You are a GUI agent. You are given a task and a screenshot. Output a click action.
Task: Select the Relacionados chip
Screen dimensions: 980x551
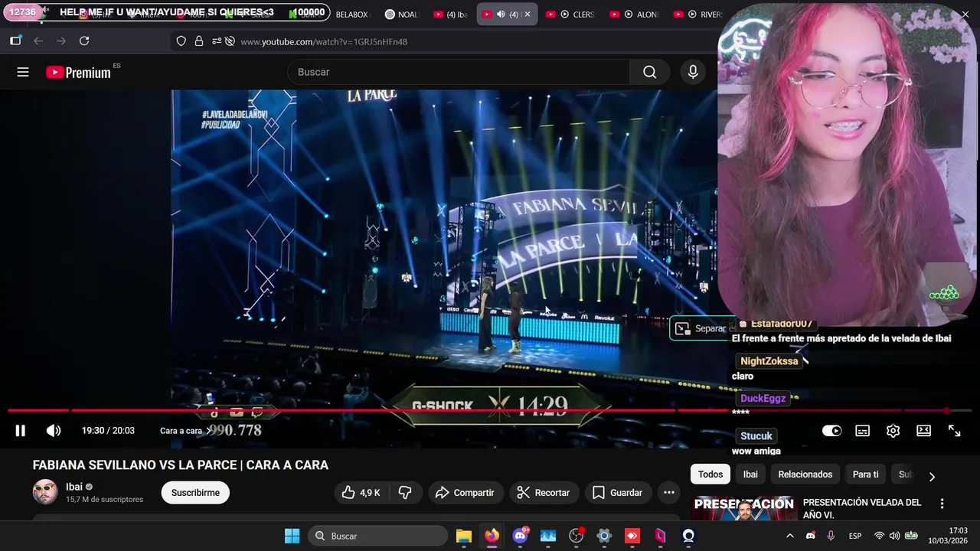click(805, 474)
